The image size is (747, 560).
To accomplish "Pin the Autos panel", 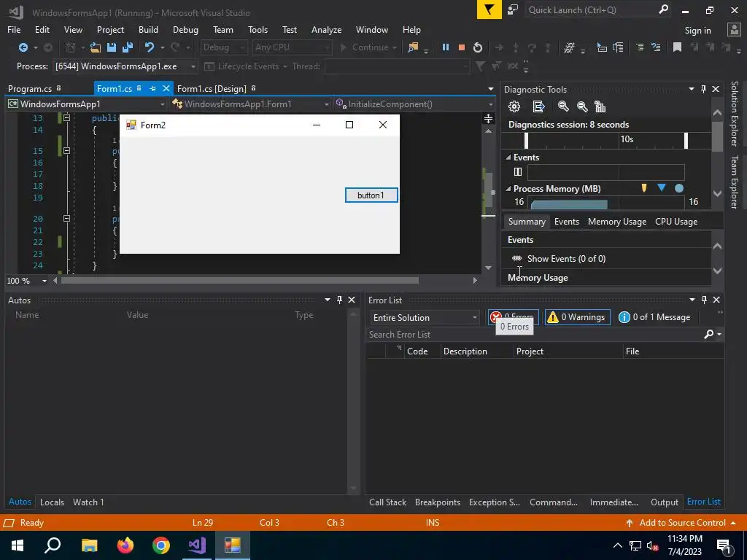I will pyautogui.click(x=339, y=300).
